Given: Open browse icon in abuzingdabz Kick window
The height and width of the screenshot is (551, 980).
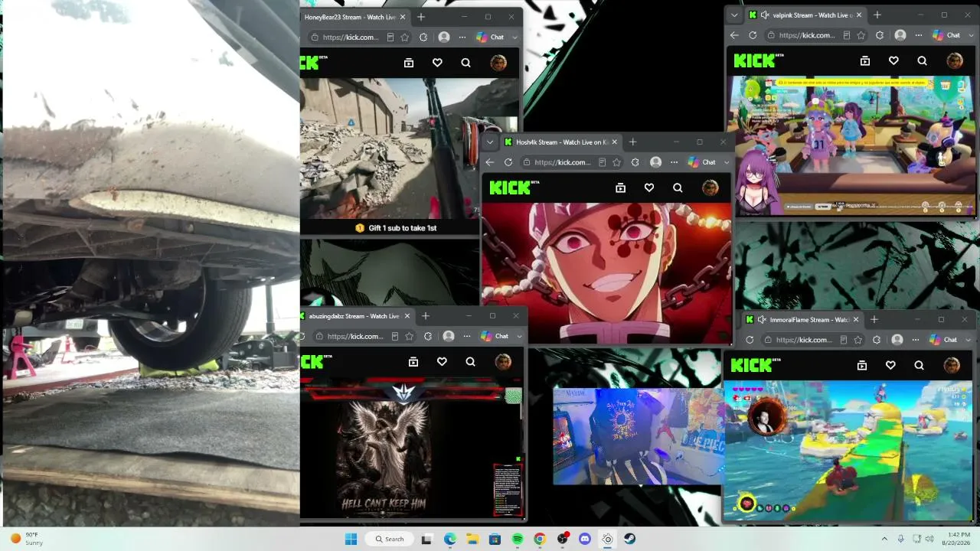Looking at the screenshot, I should 413,362.
